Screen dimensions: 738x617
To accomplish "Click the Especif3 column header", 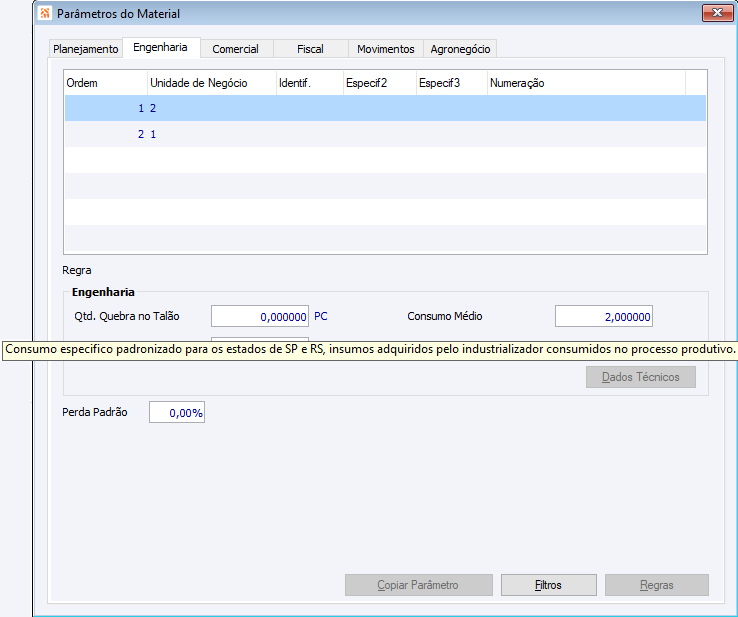I will point(452,83).
